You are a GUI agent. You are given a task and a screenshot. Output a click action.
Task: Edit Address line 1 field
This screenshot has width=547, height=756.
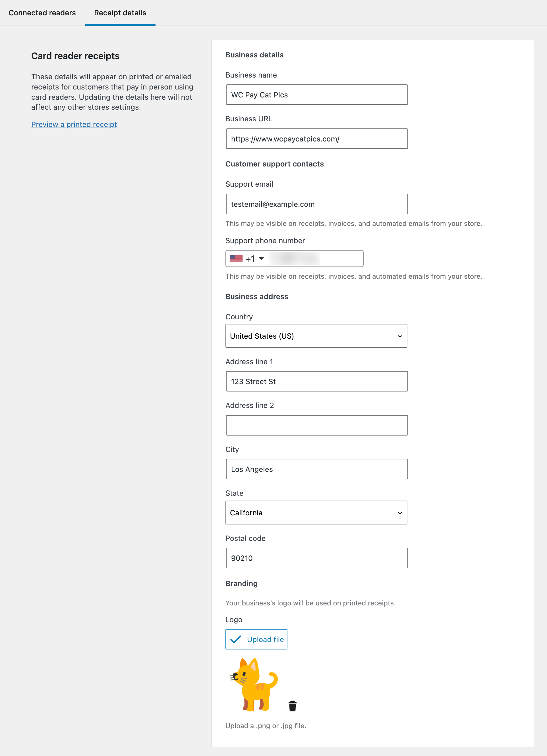pyautogui.click(x=316, y=381)
